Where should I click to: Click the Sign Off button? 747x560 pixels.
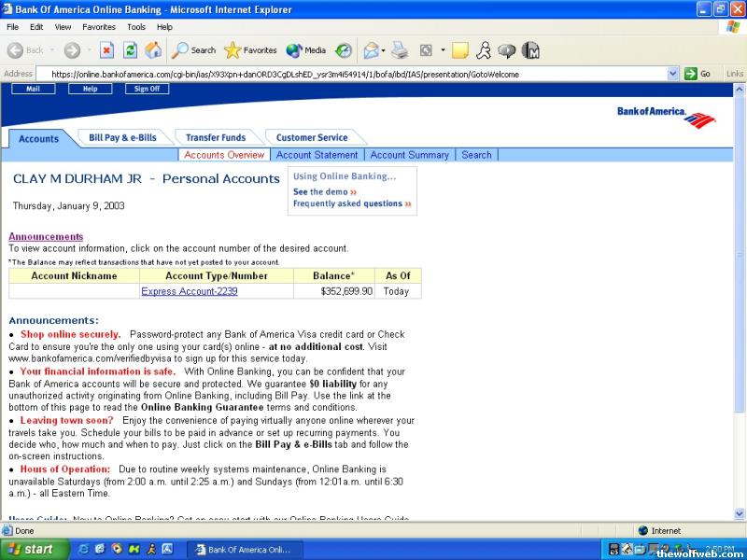click(147, 89)
